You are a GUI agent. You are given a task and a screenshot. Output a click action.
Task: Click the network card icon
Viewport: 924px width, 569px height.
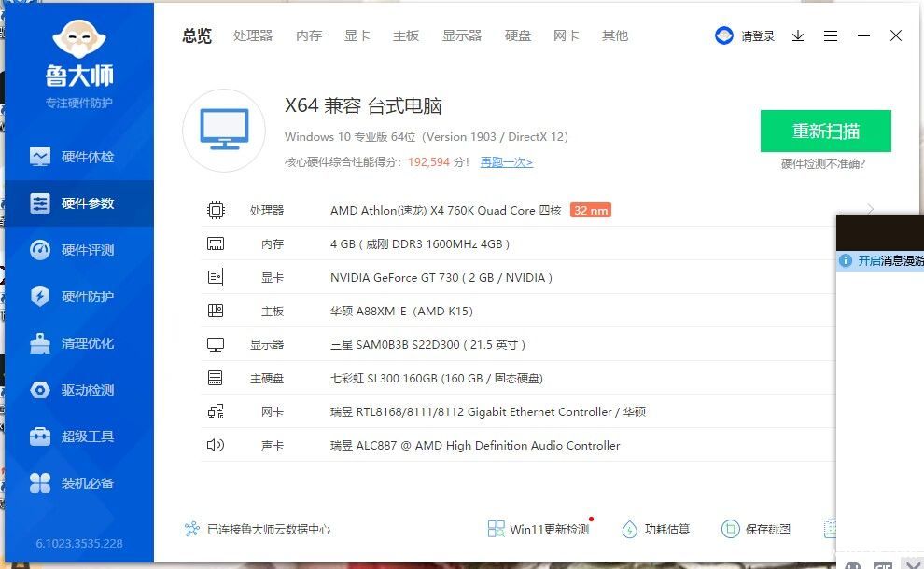click(x=216, y=411)
